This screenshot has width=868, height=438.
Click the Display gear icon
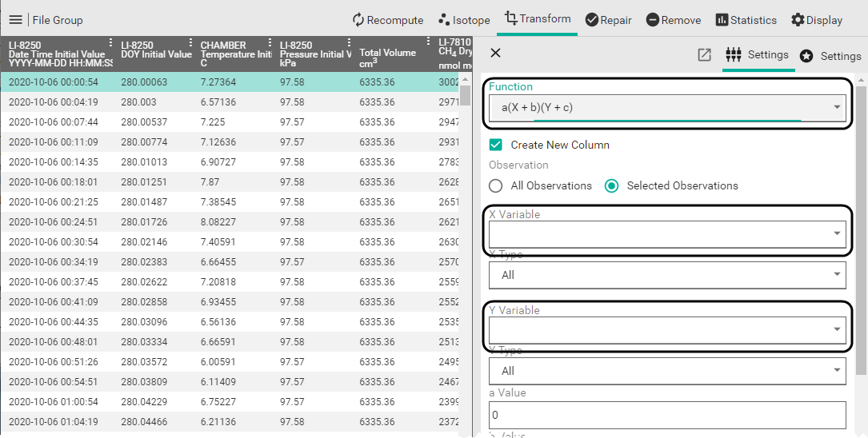point(798,20)
